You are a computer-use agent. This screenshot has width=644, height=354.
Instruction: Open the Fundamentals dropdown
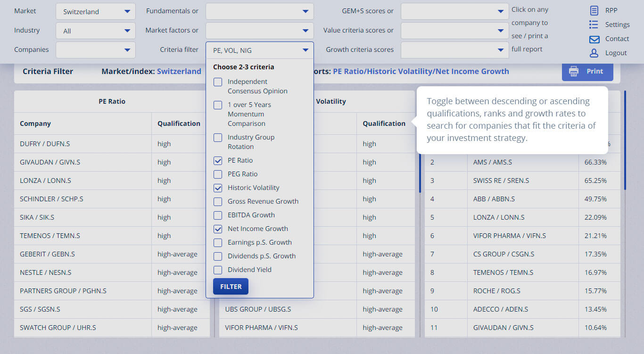tap(260, 12)
